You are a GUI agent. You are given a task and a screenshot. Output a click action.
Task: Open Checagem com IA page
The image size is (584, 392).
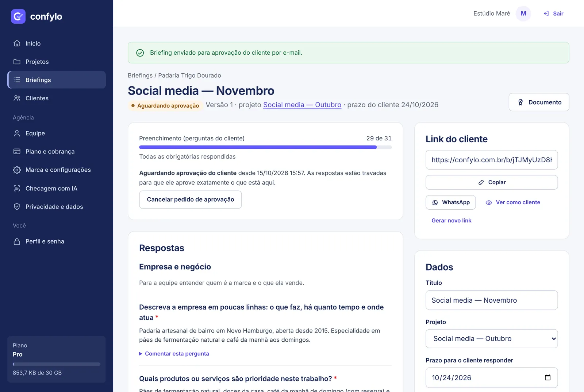coord(57,189)
